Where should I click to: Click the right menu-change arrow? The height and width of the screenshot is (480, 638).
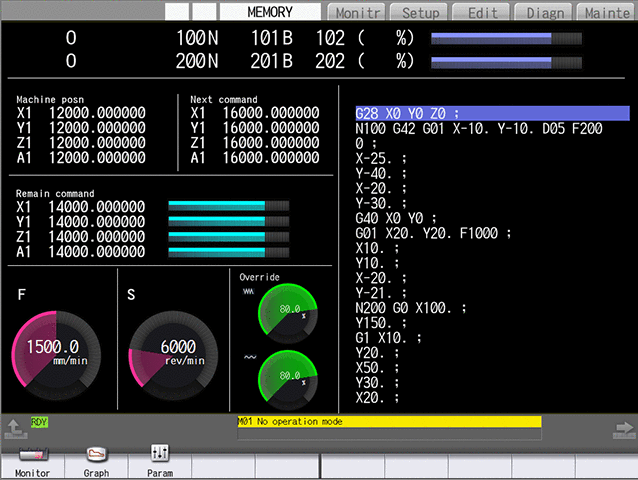(x=623, y=429)
